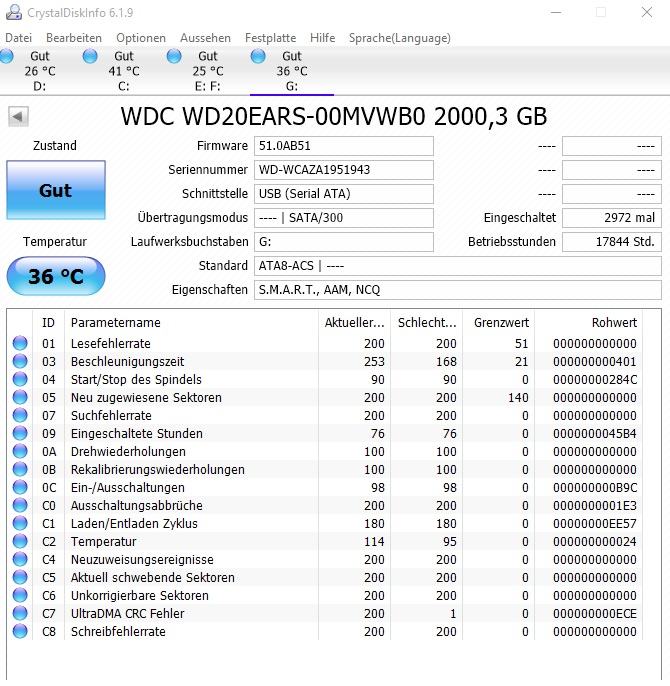Click the 36 °C temperature button
The height and width of the screenshot is (686, 670).
point(56,276)
